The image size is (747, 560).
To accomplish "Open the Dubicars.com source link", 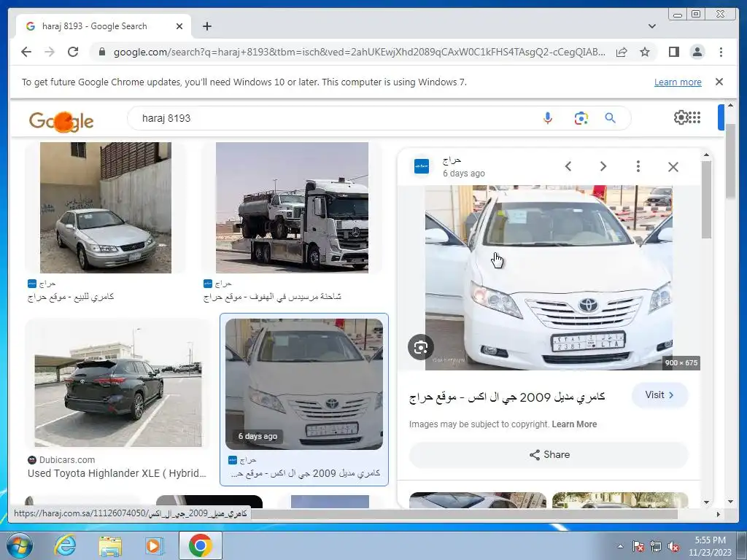I will 66,460.
